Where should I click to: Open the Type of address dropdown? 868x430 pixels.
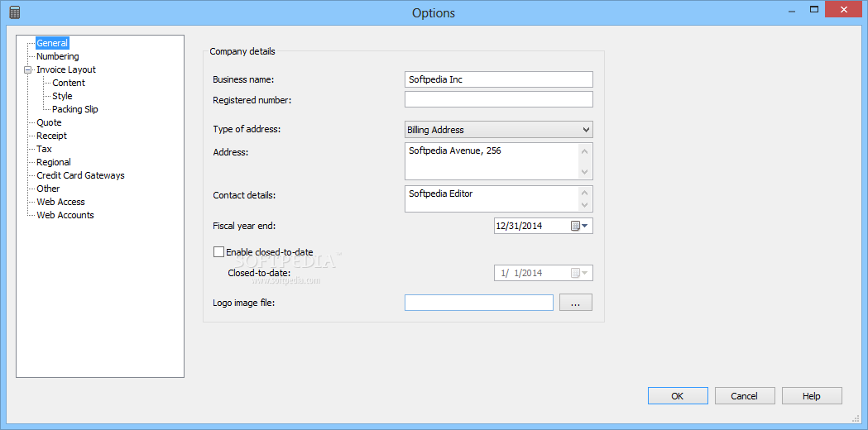pos(499,130)
